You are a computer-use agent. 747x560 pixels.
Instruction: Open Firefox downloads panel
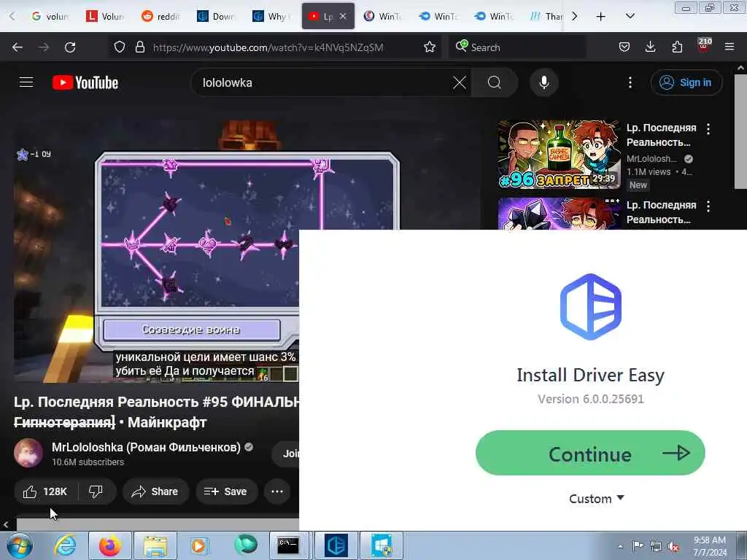tap(650, 47)
